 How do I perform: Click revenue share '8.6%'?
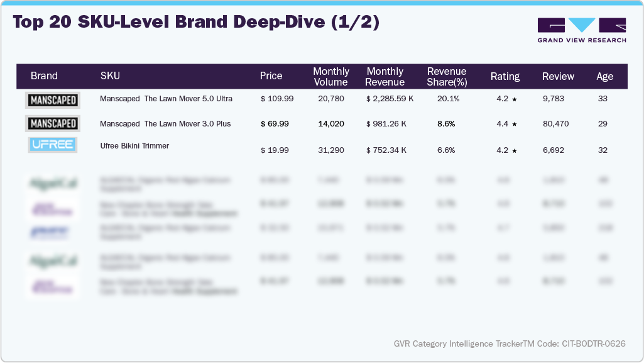(x=446, y=124)
